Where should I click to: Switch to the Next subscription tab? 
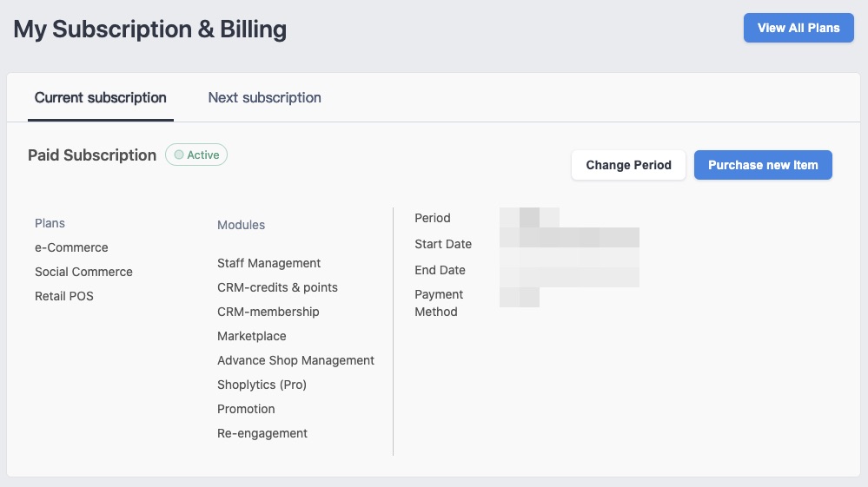(x=265, y=97)
